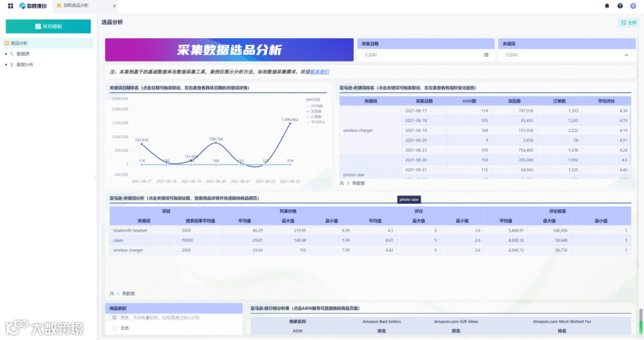Open the app grid menu icon
The height and width of the screenshot is (340, 644).
pos(11,6)
